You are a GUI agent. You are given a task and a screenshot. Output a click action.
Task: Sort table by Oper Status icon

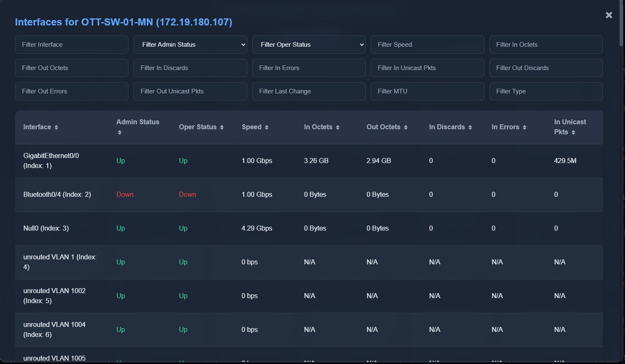(x=222, y=128)
